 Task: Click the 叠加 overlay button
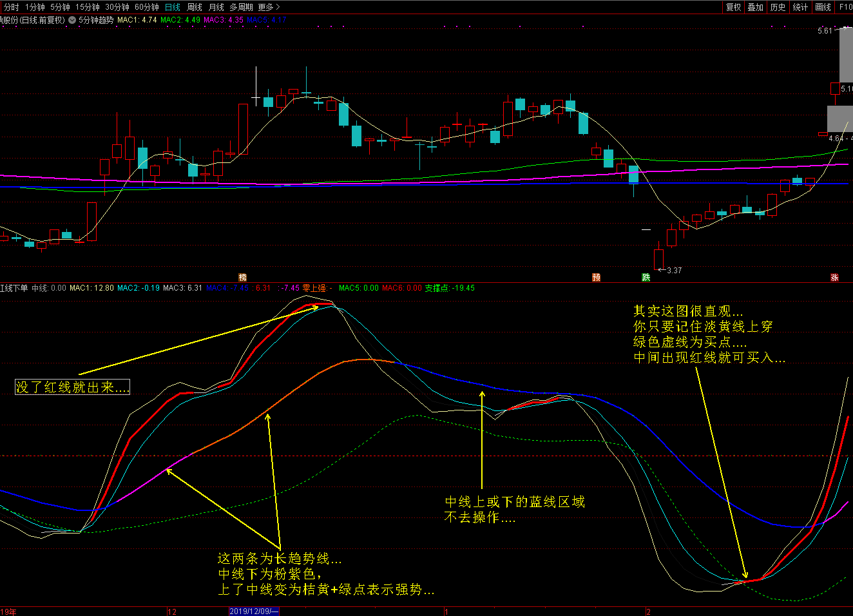756,7
